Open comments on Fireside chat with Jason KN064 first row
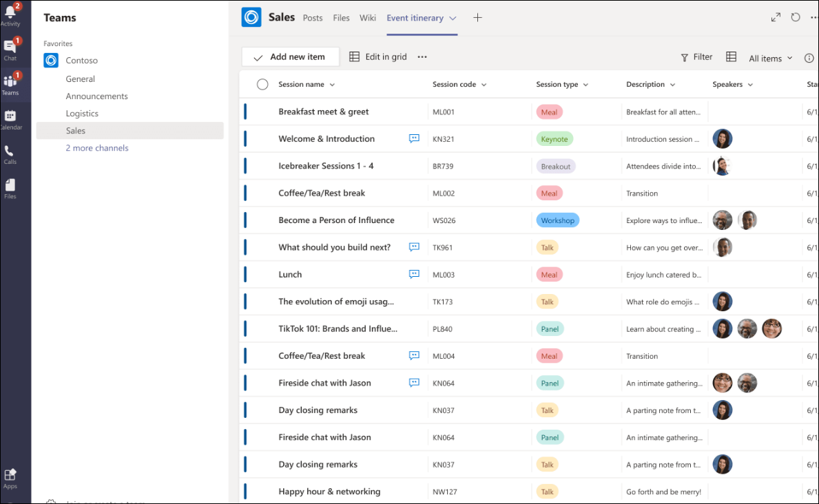819x504 pixels. [414, 383]
